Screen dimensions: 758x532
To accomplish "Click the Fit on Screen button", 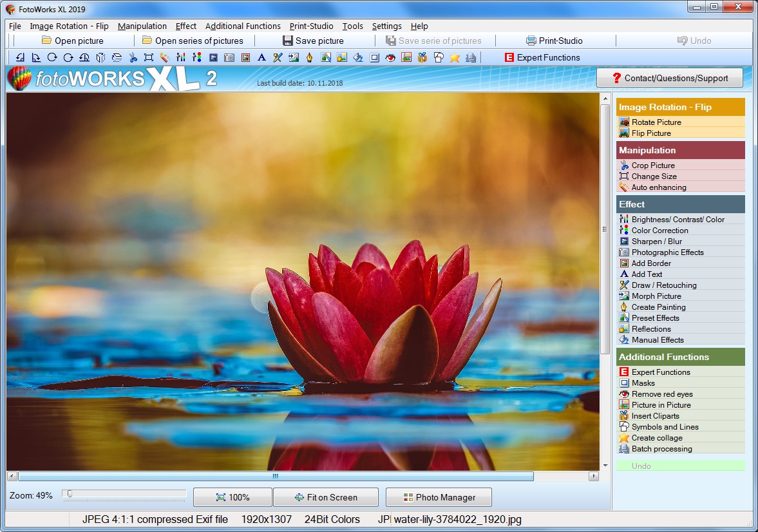I will [326, 497].
